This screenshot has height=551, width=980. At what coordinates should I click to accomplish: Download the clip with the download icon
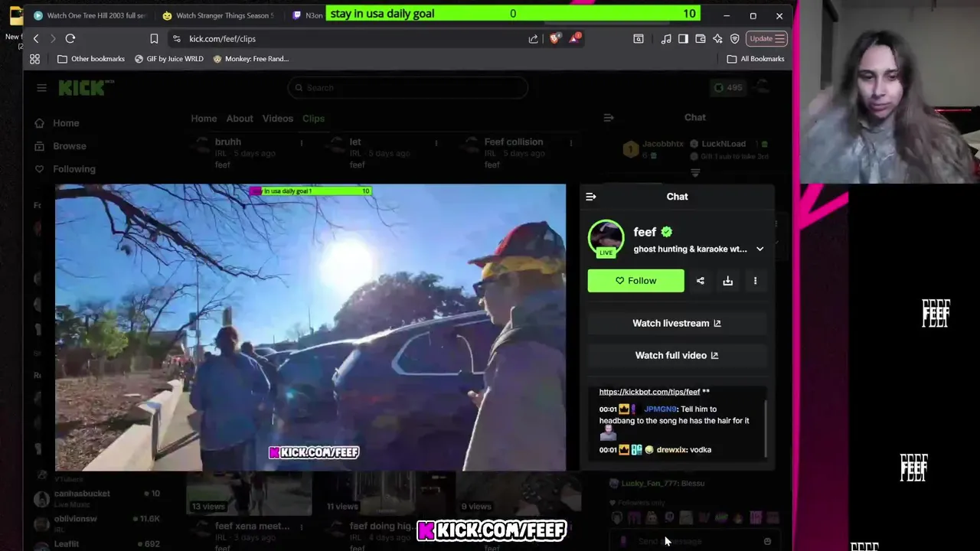pyautogui.click(x=727, y=281)
